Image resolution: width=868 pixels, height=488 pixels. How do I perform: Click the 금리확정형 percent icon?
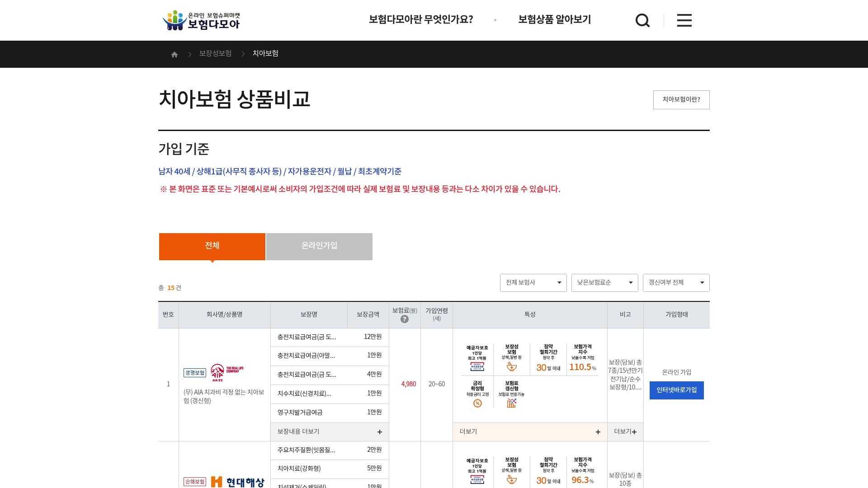[477, 404]
